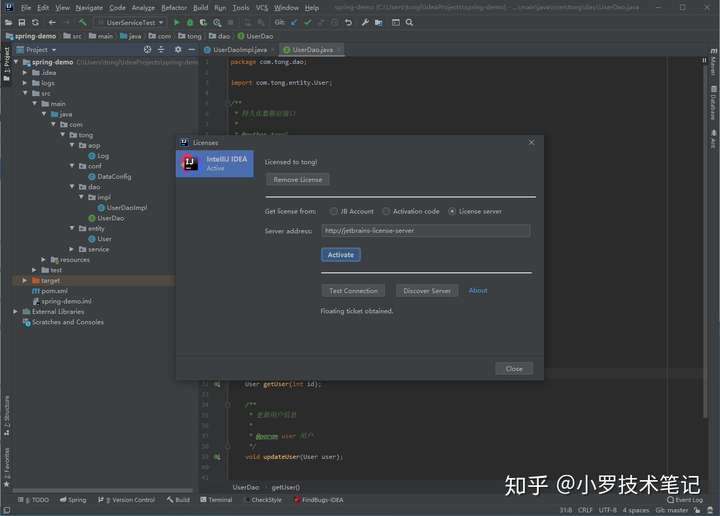Select pom.xml in project tree
Viewport: 720px width, 516px height.
[50, 291]
